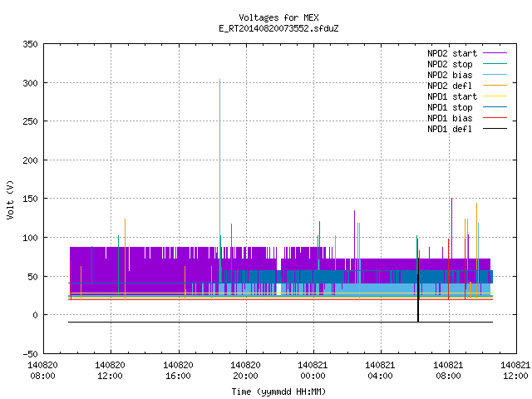Click the x-axis label 140821 12:00
Image resolution: width=532 pixels, height=399 pixels.
[x=515, y=371]
